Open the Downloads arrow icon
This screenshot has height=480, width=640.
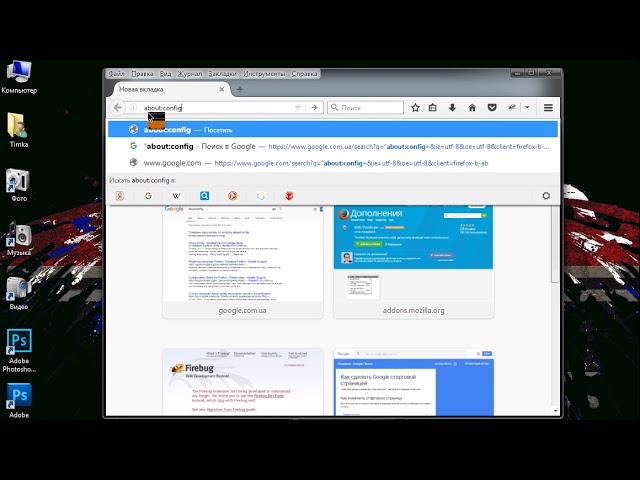tap(452, 107)
